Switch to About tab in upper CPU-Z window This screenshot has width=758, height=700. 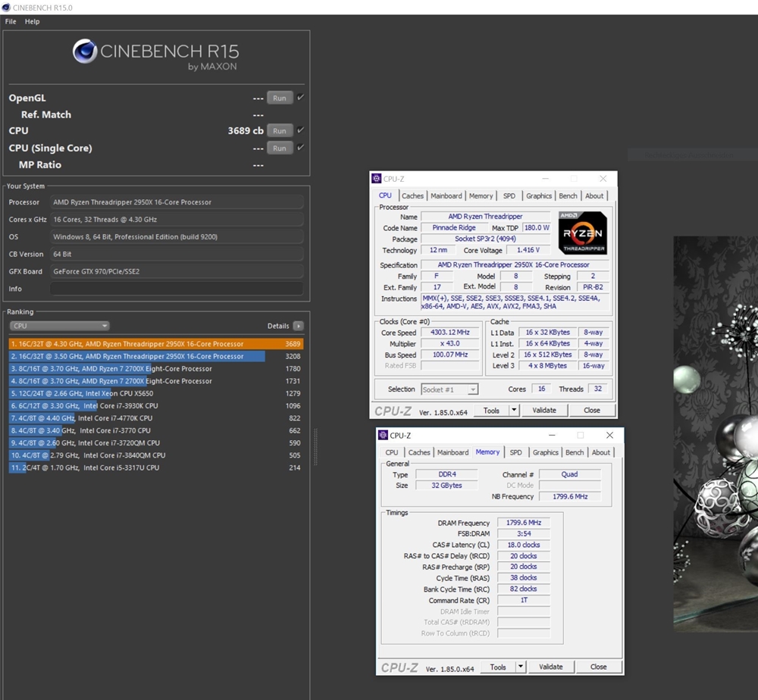pos(594,195)
